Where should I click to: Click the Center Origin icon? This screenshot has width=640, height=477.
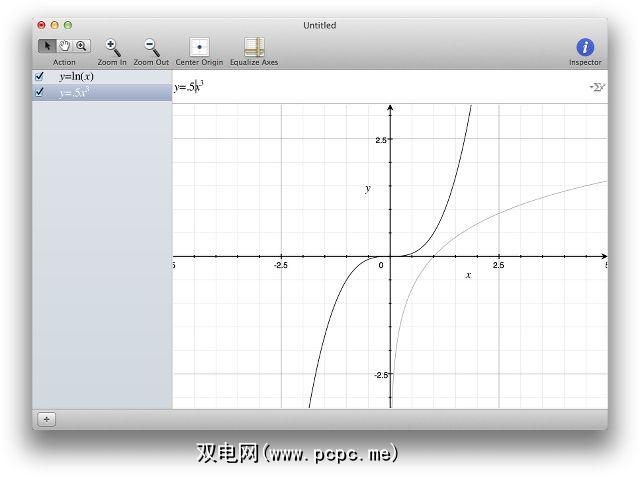199,47
